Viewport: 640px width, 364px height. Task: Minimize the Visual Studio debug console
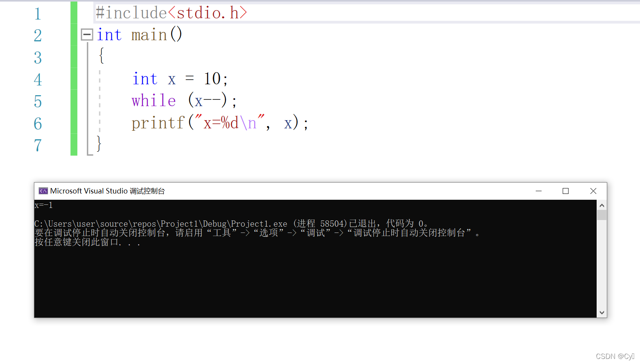538,191
